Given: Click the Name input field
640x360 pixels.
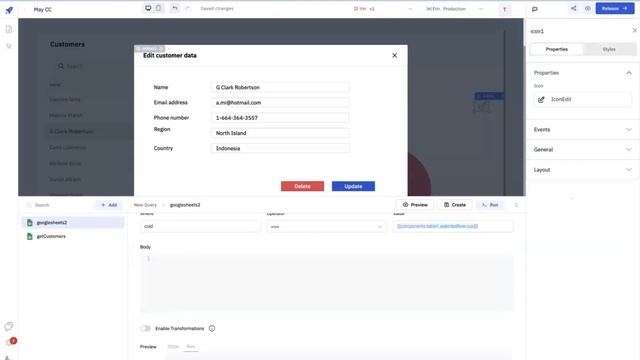Looking at the screenshot, I should (x=280, y=87).
